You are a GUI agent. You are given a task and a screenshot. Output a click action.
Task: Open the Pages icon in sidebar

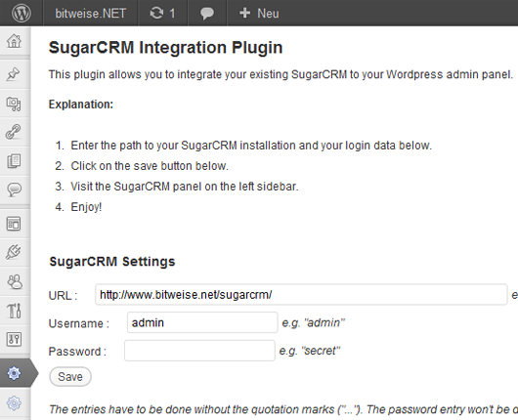(x=14, y=161)
